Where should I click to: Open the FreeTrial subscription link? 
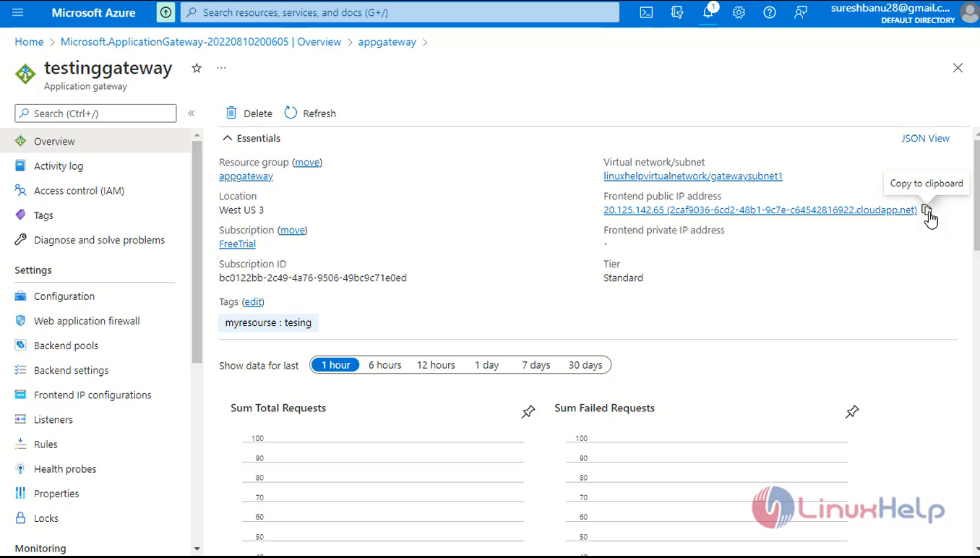tap(237, 244)
